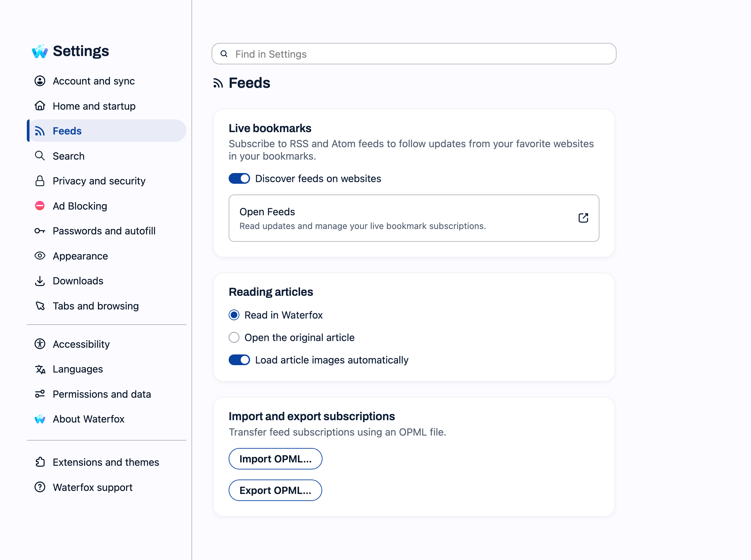This screenshot has height=560, width=751.
Task: Click the Permissions and data sliders icon
Action: (40, 394)
